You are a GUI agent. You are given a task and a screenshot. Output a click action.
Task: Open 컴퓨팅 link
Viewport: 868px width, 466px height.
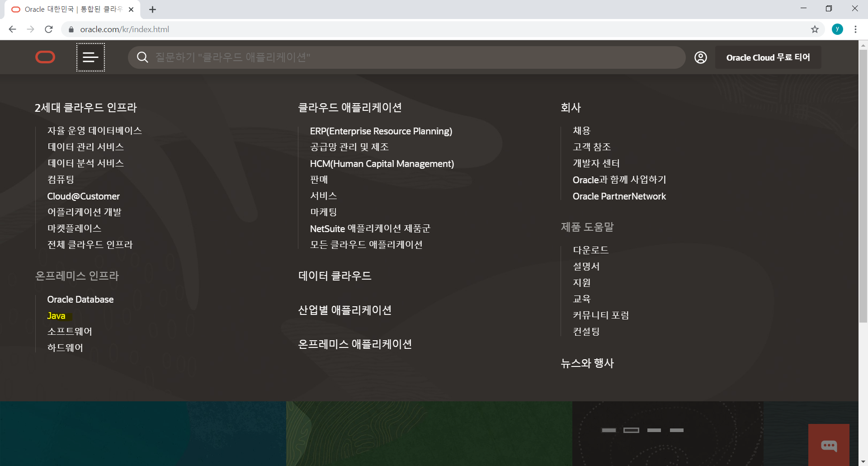[x=61, y=180]
